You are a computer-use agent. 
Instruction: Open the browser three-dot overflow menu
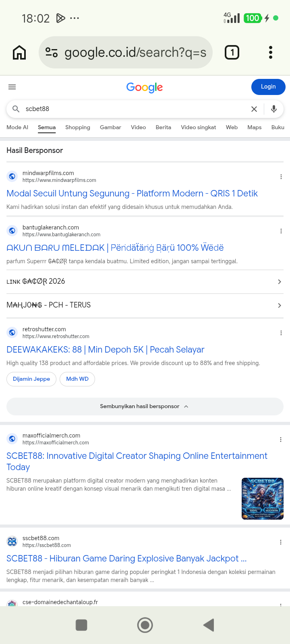(x=271, y=52)
